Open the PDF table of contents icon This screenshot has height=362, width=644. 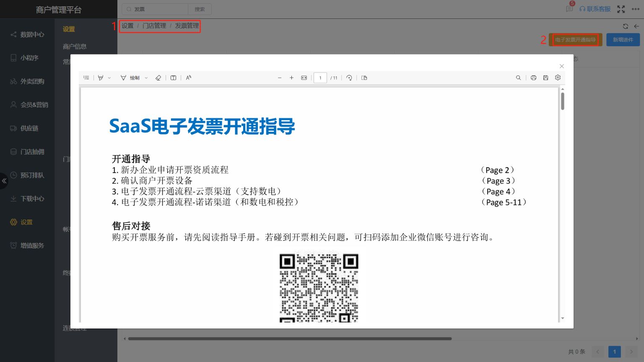point(86,78)
